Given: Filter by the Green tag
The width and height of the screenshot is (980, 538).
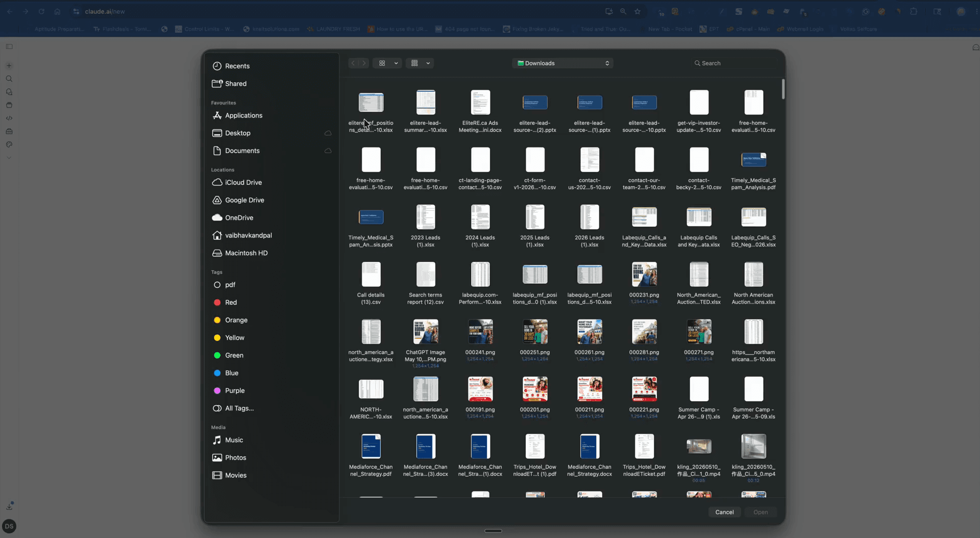Looking at the screenshot, I should click(228, 355).
